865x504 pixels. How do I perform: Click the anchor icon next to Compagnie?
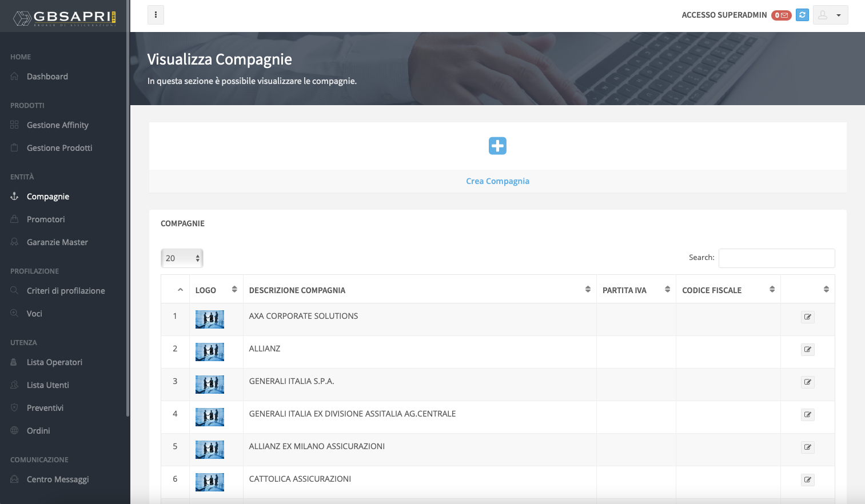pyautogui.click(x=14, y=196)
